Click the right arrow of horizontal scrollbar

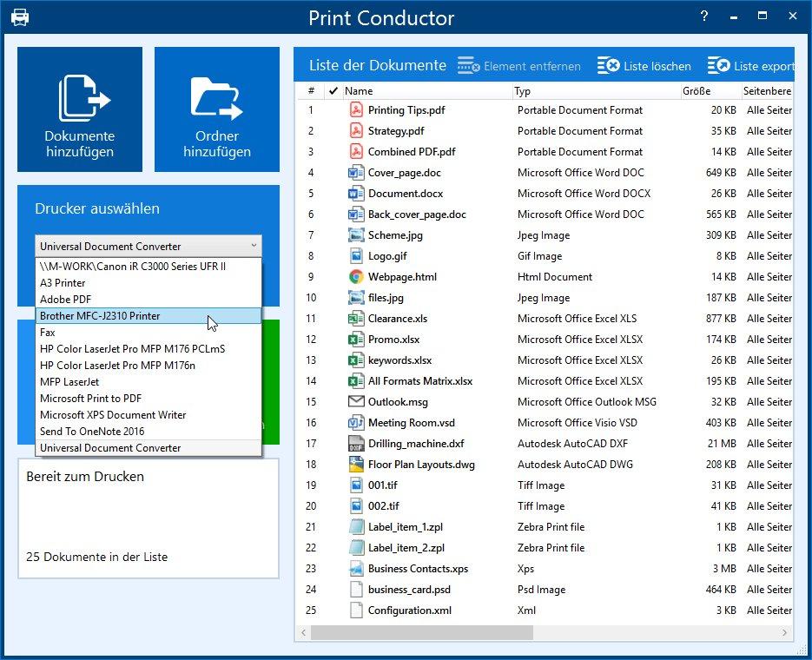[784, 632]
